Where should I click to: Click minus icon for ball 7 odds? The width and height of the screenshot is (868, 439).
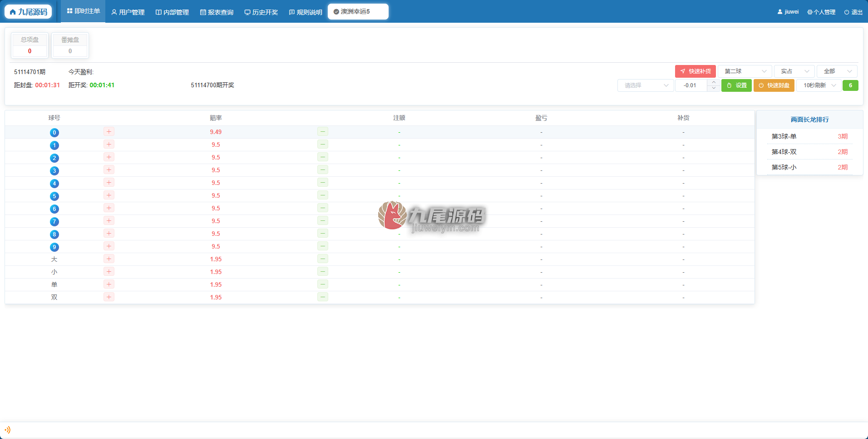tap(323, 221)
